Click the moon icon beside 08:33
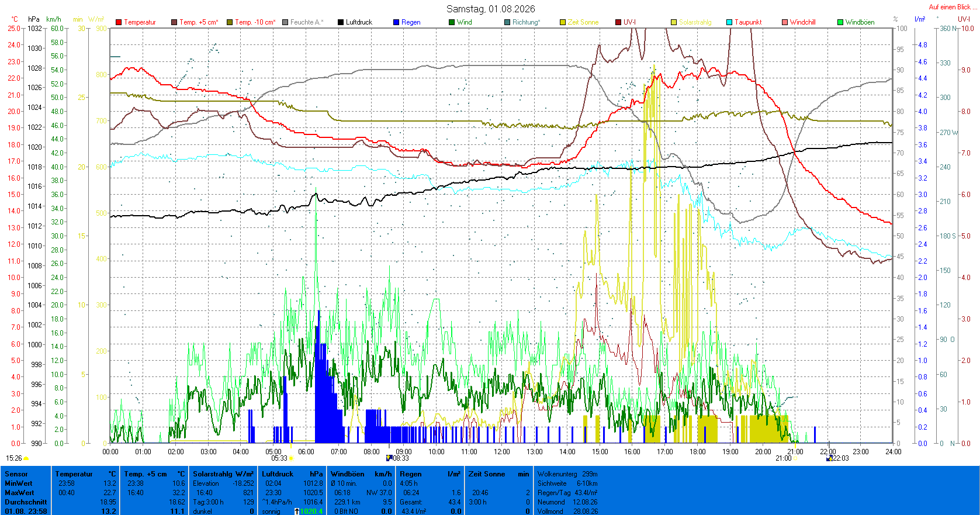The image size is (980, 515). pos(389,458)
